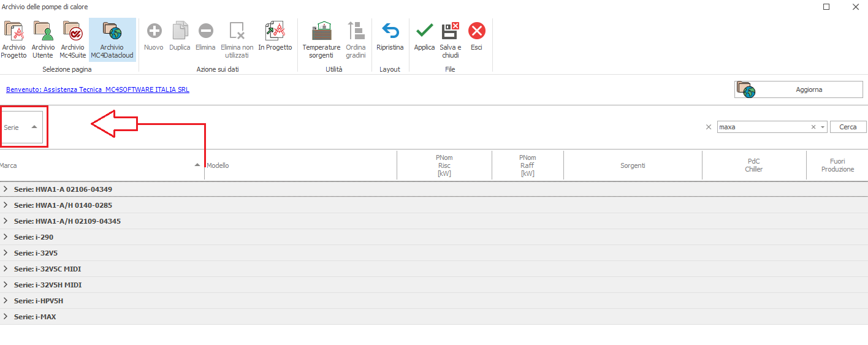Expand the Serie: i-MAX group
The width and height of the screenshot is (868, 345).
tap(6, 317)
